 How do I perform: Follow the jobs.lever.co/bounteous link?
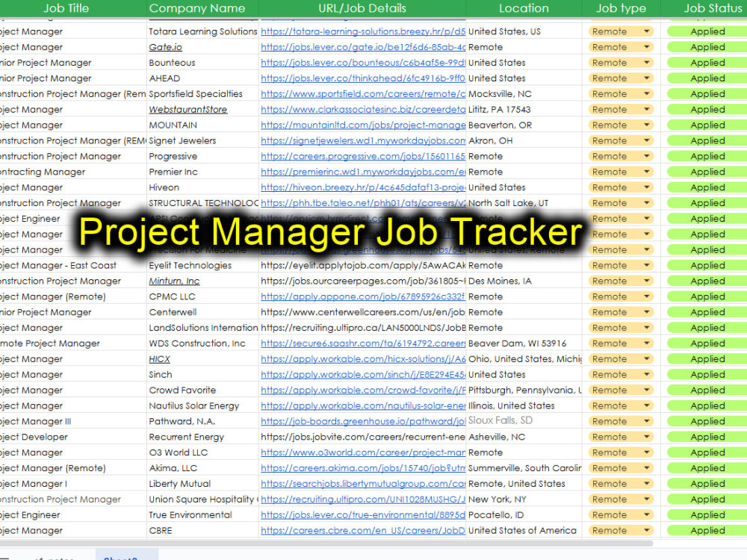coord(363,63)
